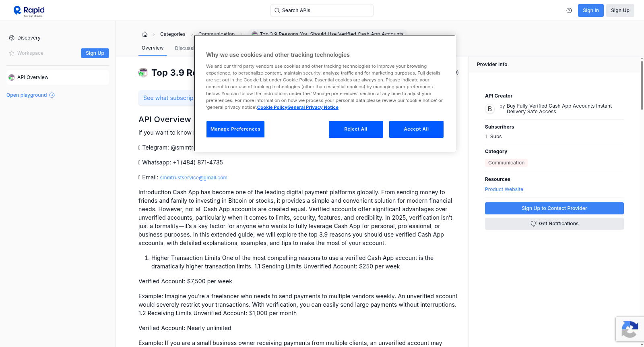The width and height of the screenshot is (644, 347).
Task: Click the Whatsapp number +1 (484) 871-4735
Action: [x=198, y=162]
